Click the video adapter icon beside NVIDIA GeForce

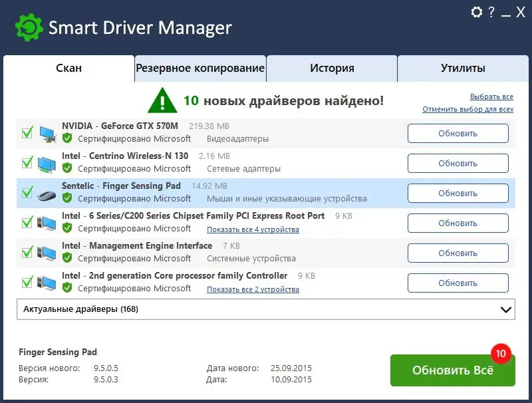coord(47,132)
